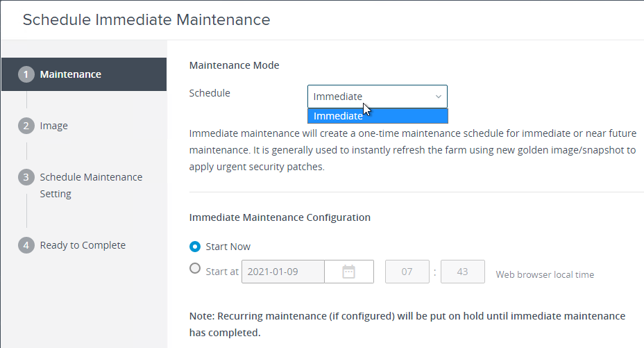This screenshot has height=348, width=644.
Task: Click the hour field showing 07
Action: click(407, 272)
